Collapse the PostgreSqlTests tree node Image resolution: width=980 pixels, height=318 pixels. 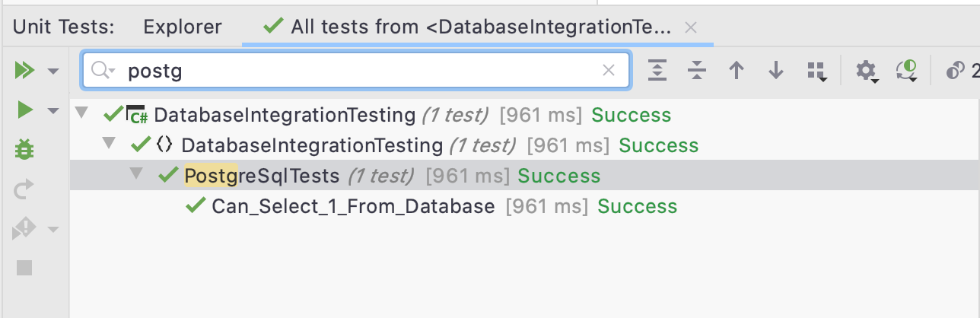click(x=137, y=175)
